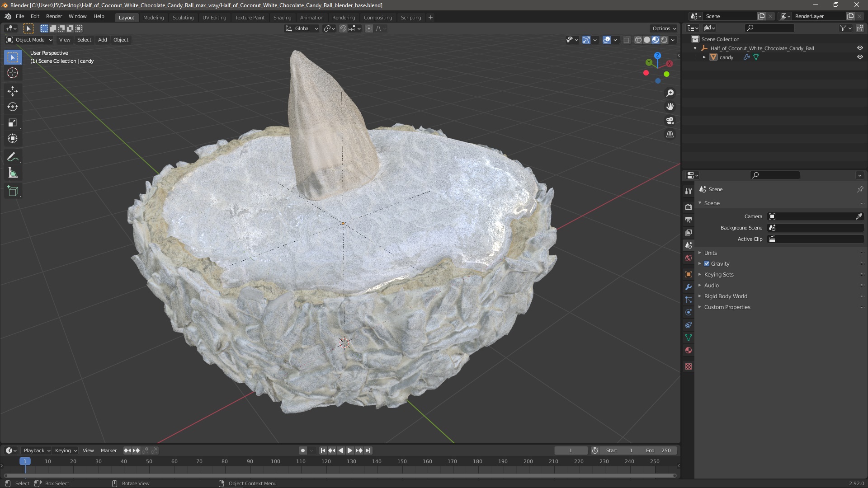Select the Move tool
The image size is (868, 488).
point(13,91)
